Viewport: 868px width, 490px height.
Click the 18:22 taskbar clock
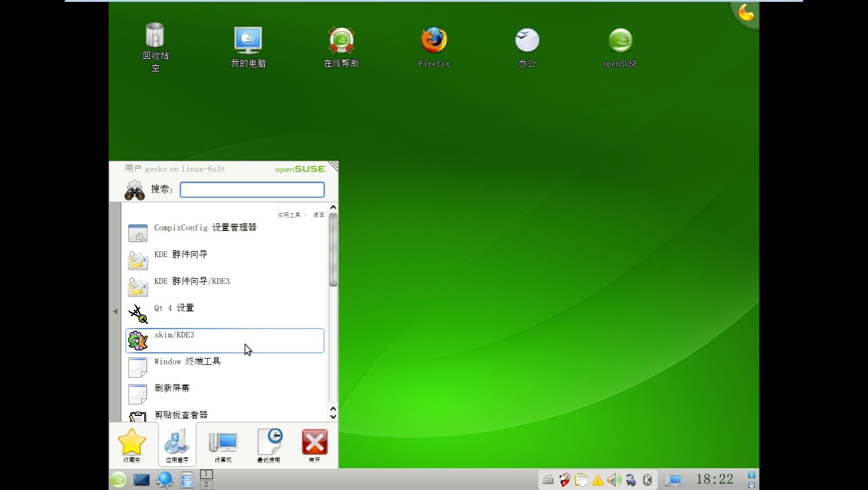pos(715,479)
